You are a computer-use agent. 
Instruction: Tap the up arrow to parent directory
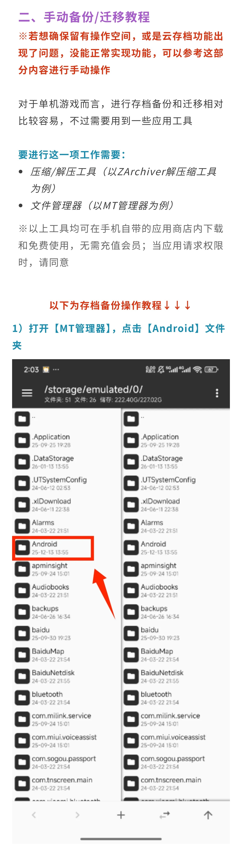click(208, 815)
